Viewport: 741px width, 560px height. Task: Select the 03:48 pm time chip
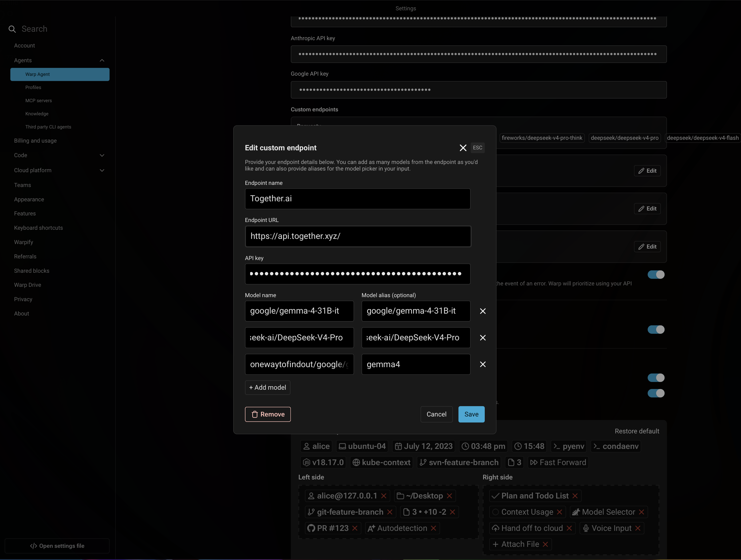coord(483,446)
